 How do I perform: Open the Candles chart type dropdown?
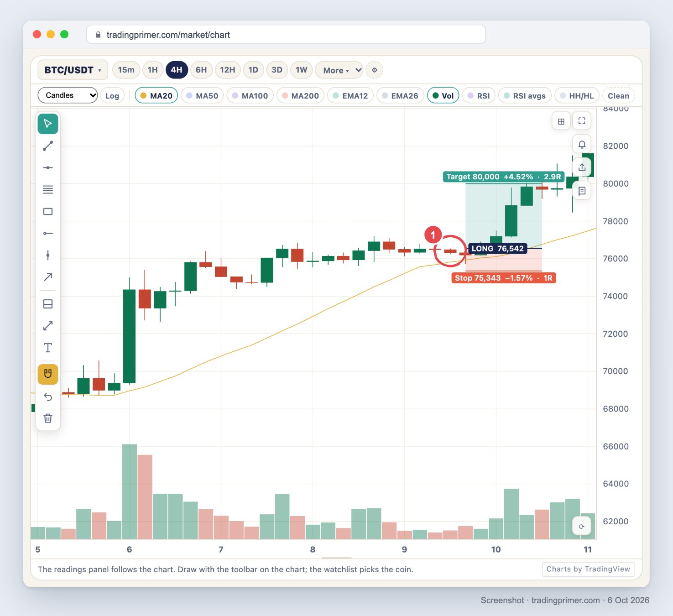[x=68, y=95]
